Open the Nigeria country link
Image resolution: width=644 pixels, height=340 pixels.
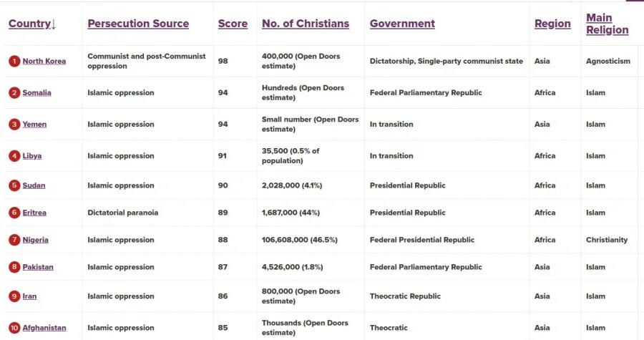36,240
